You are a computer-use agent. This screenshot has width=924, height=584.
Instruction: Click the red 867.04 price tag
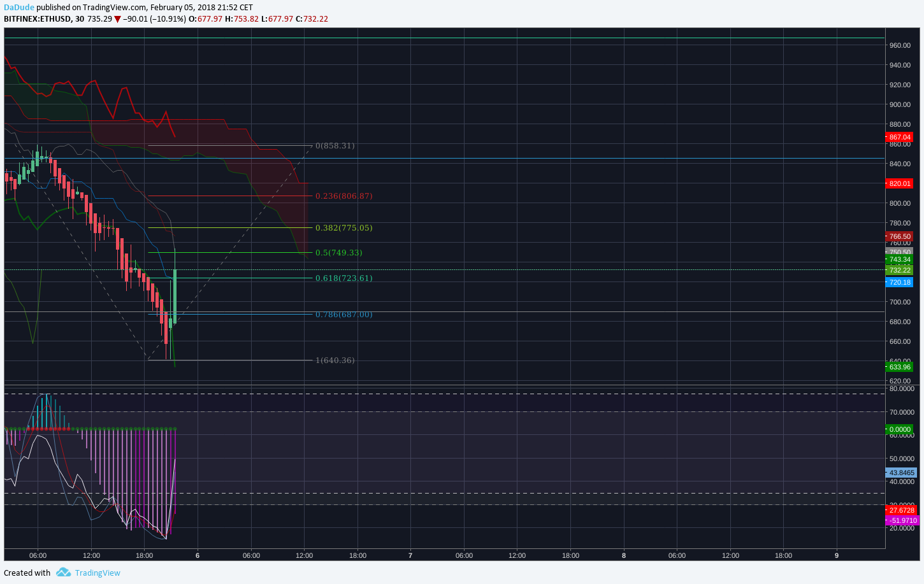click(x=900, y=137)
